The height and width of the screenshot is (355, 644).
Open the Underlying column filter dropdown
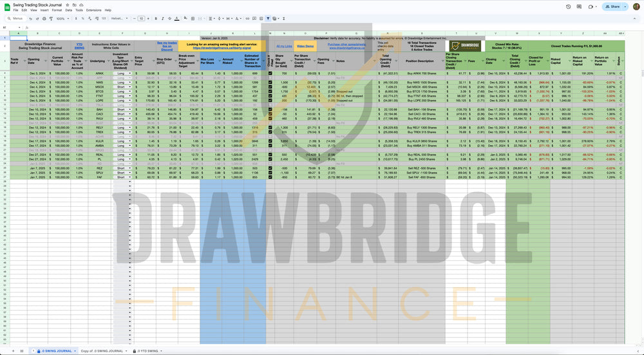(x=108, y=61)
